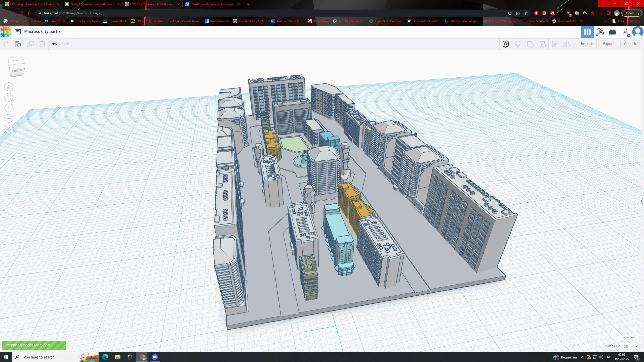Click Fit all in view button

[x=9, y=97]
